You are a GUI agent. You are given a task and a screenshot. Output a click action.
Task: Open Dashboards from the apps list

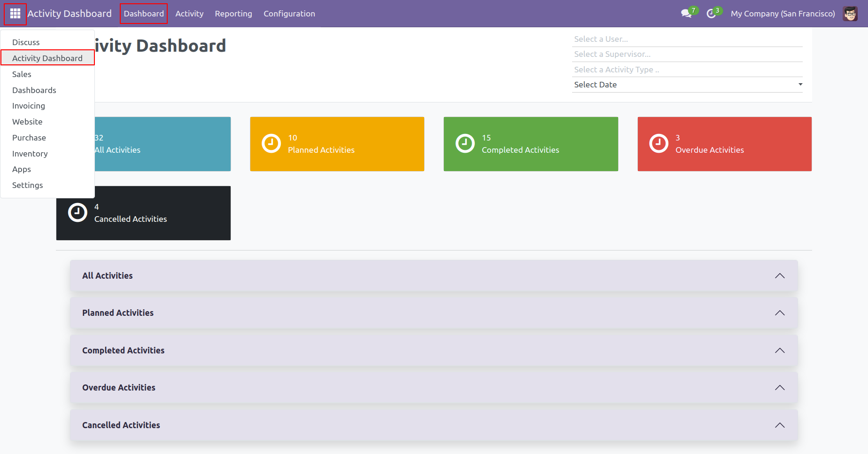(x=47, y=90)
